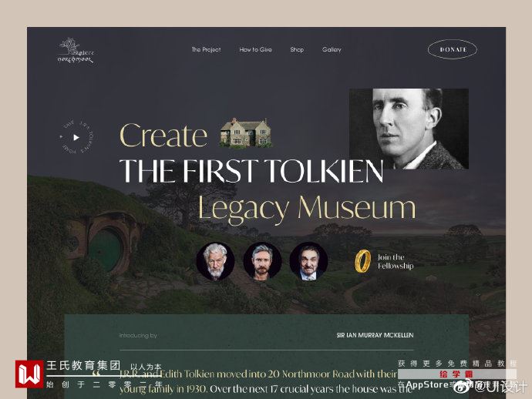Go to the Shop link

tap(297, 49)
